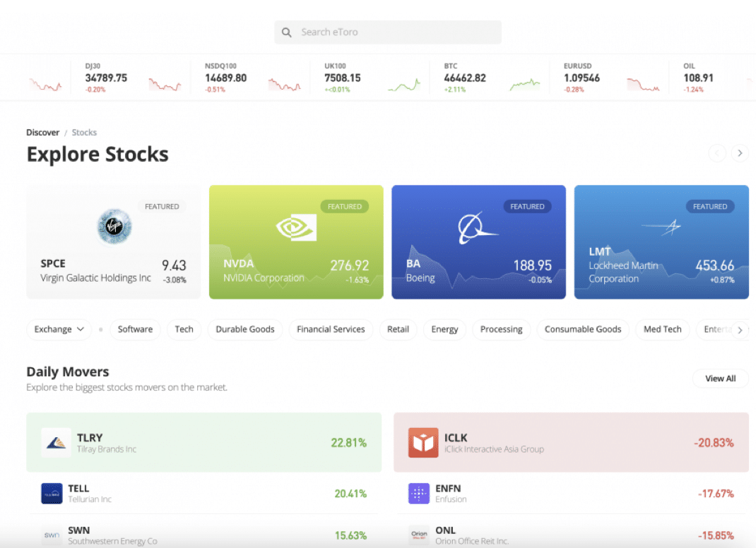Select the Financial Services category filter
756x548 pixels.
coord(331,329)
